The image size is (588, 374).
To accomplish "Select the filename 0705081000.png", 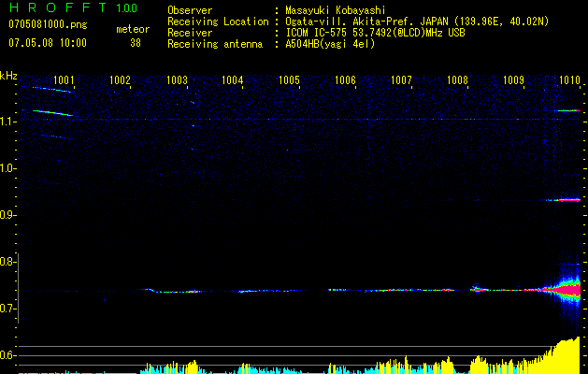I will click(x=48, y=24).
